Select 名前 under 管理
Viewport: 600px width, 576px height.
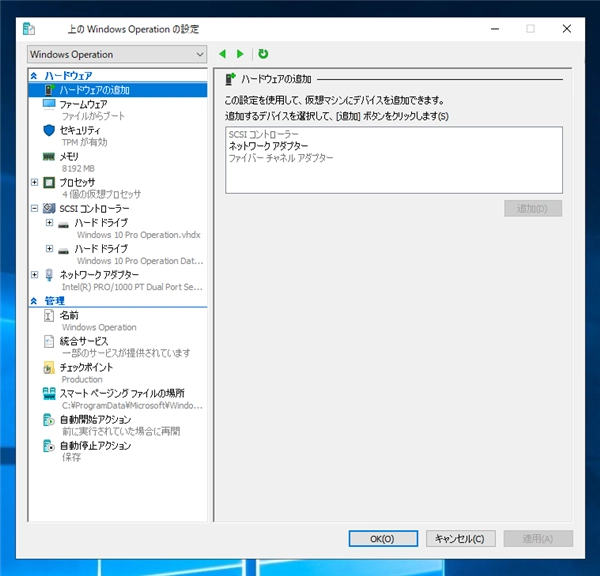(x=69, y=315)
